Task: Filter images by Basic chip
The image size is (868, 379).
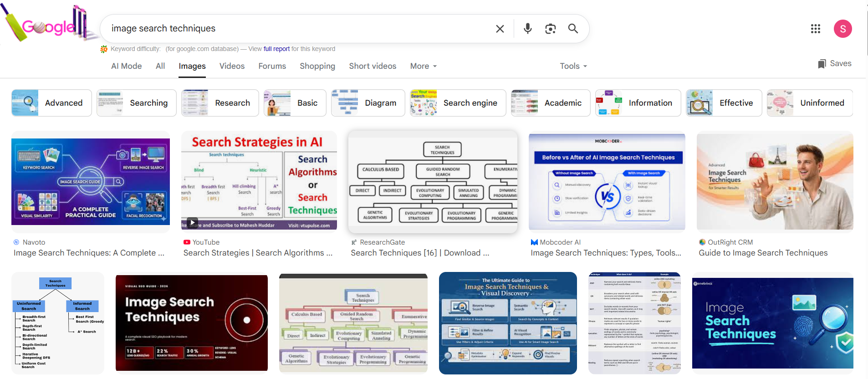Action: (295, 103)
